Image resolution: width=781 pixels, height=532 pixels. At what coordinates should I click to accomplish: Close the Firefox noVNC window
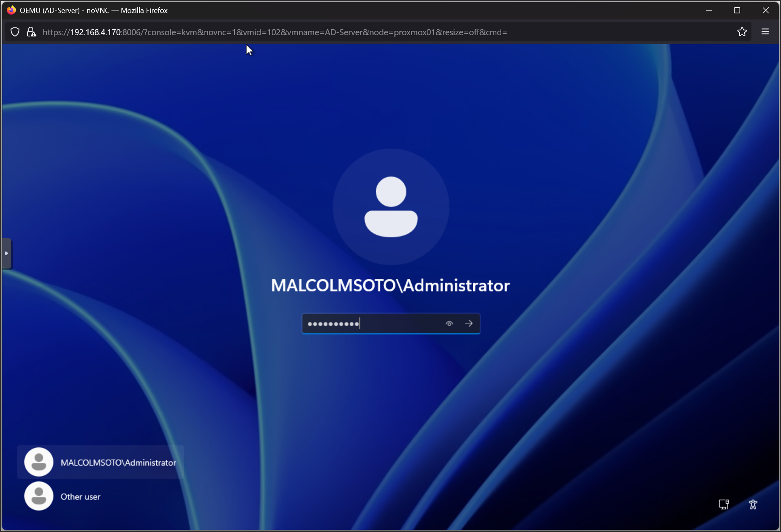coord(765,10)
